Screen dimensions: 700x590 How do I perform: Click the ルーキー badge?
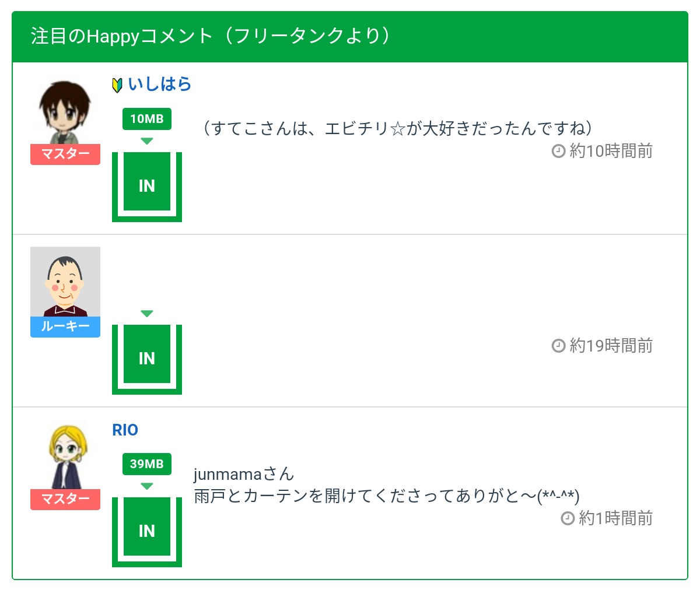pyautogui.click(x=65, y=326)
